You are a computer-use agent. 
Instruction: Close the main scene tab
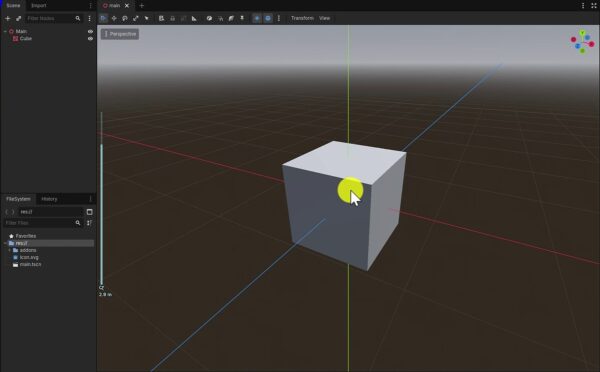127,5
